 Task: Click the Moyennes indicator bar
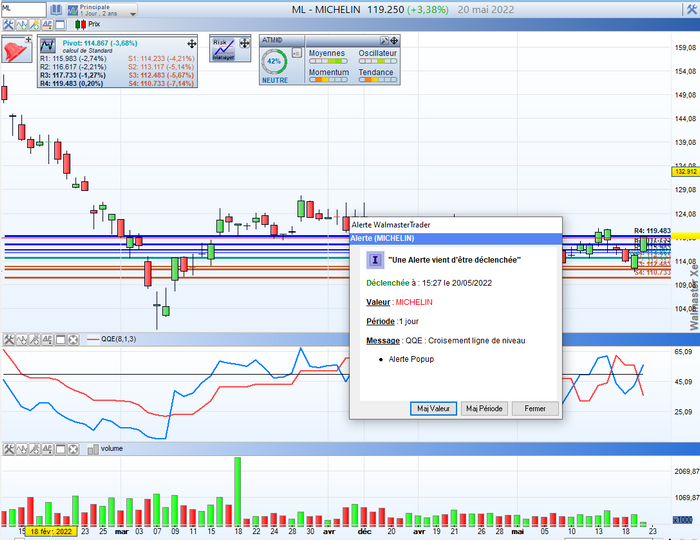[x=328, y=61]
